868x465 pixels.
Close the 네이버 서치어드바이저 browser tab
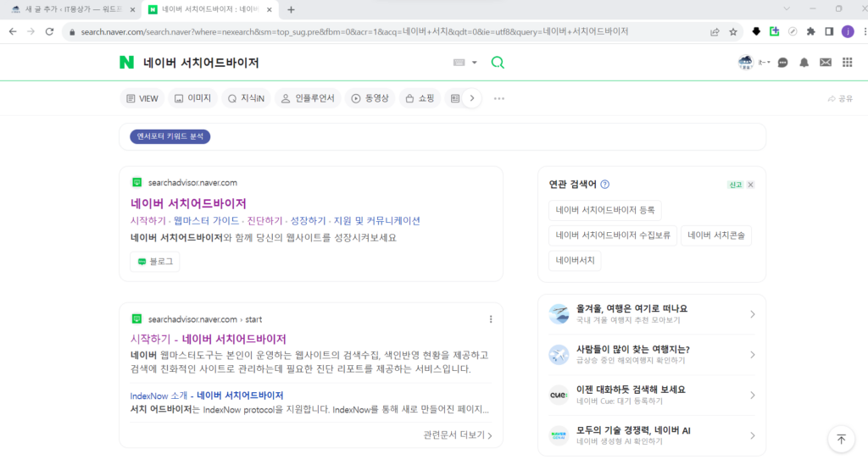(269, 9)
